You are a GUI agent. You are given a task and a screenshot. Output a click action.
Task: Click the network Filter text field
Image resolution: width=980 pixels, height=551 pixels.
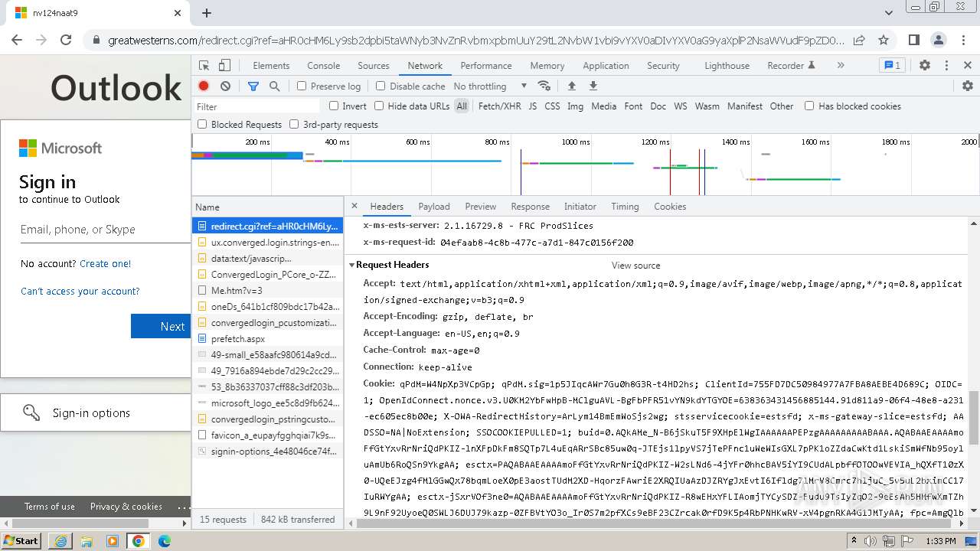pos(256,106)
